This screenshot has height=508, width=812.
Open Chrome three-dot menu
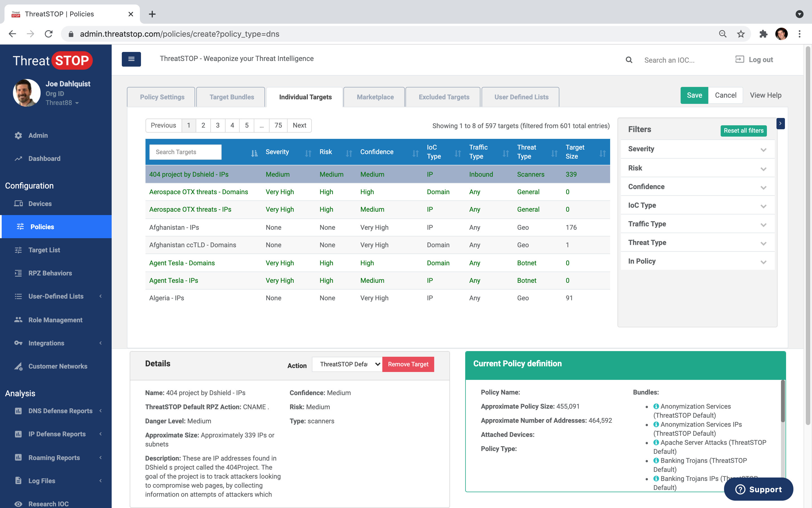pos(800,34)
